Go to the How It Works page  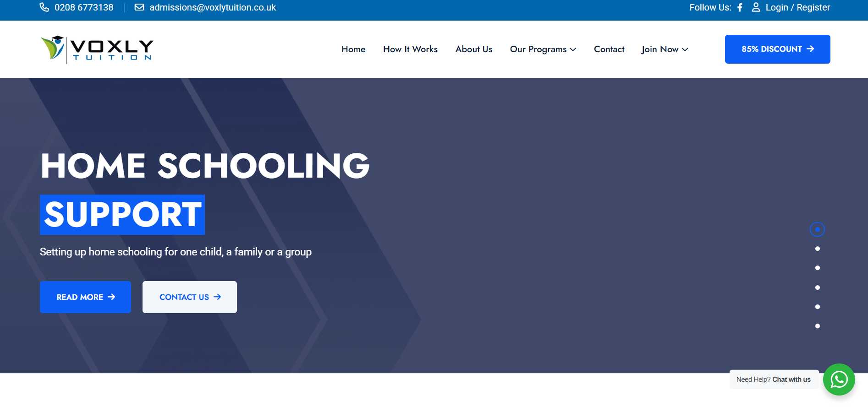pyautogui.click(x=410, y=49)
